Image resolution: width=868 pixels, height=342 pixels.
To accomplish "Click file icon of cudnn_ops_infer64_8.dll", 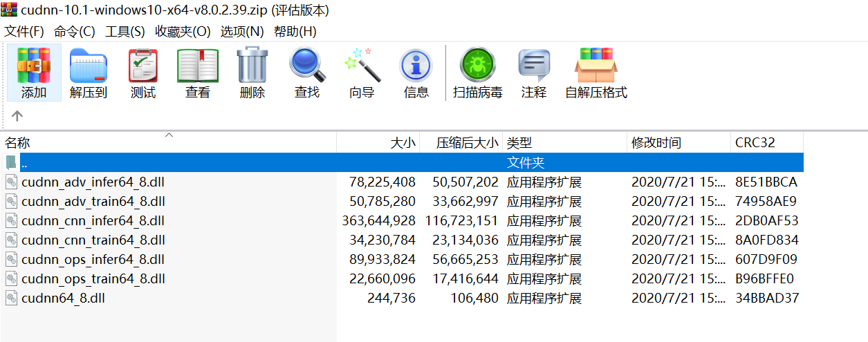I will point(11,260).
